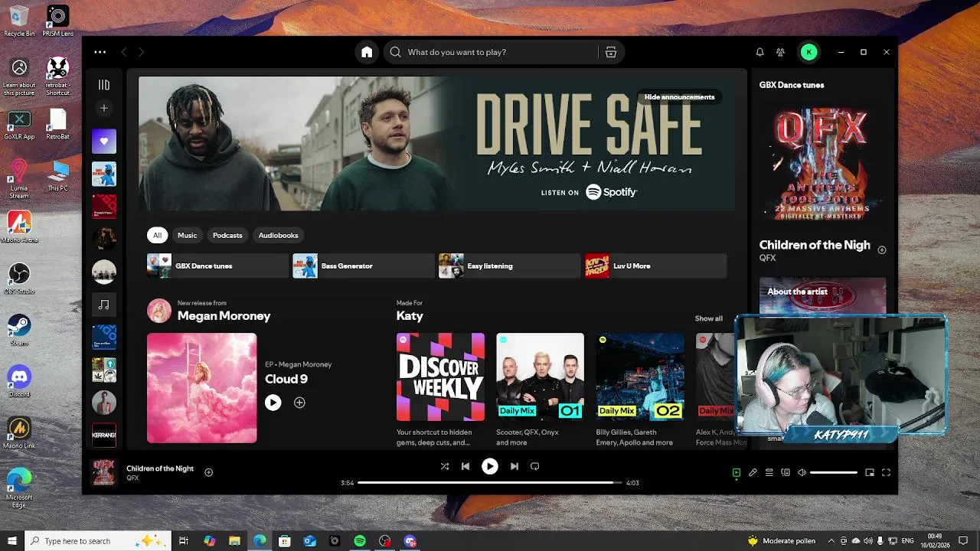Screen dimensions: 980x551
Task: Hide announcements on the Drive Safe banner
Action: click(679, 97)
